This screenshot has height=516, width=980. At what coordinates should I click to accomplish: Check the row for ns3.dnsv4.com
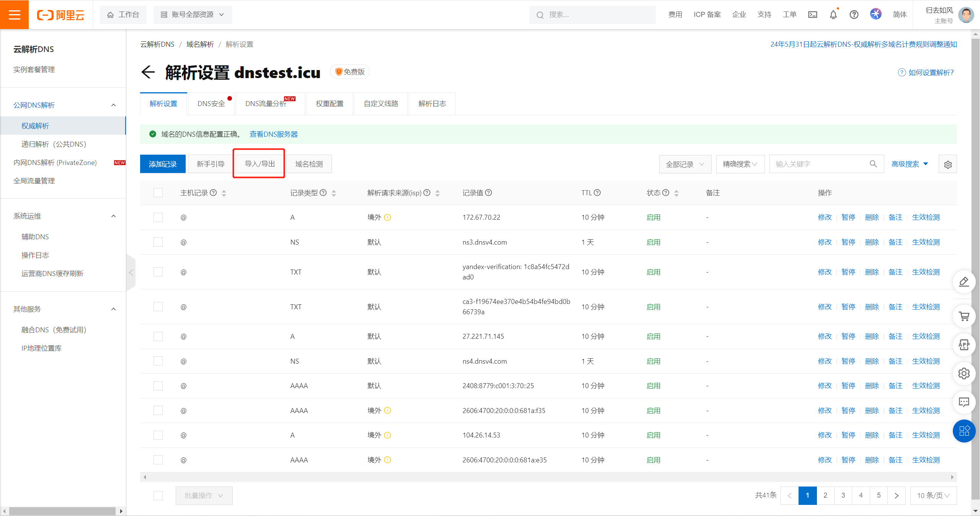(x=158, y=242)
